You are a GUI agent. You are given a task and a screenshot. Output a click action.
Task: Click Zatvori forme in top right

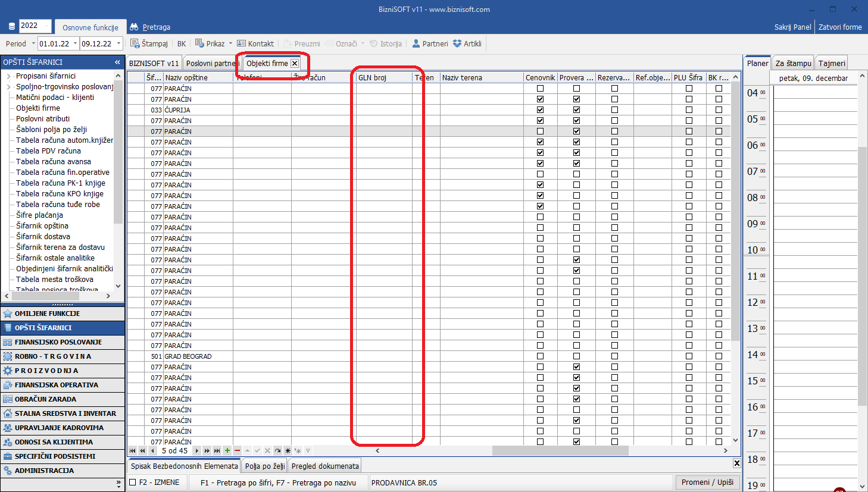coord(839,27)
